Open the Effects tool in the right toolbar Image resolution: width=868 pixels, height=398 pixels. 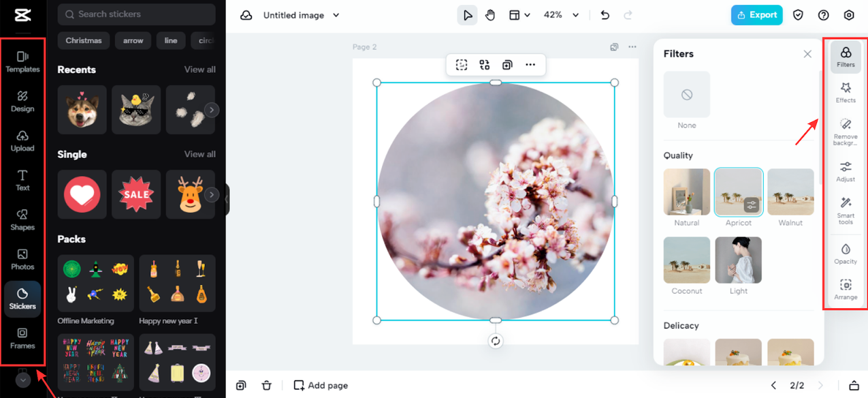pos(846,93)
